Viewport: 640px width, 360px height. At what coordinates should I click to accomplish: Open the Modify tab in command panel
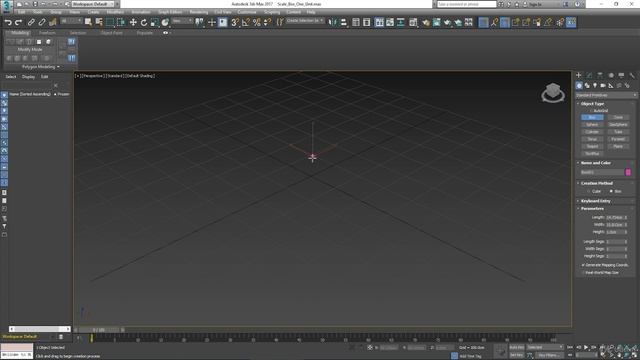tap(589, 75)
